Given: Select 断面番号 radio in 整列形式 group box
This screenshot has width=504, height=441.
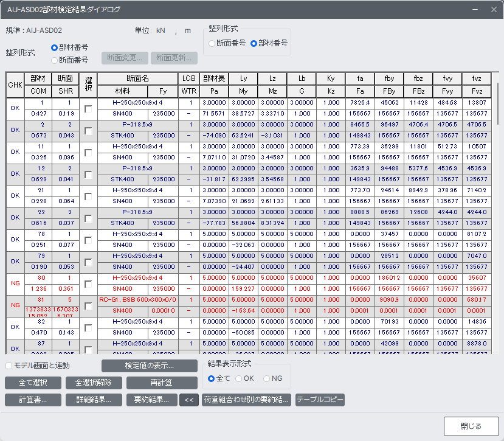Looking at the screenshot, I should click(x=212, y=43).
